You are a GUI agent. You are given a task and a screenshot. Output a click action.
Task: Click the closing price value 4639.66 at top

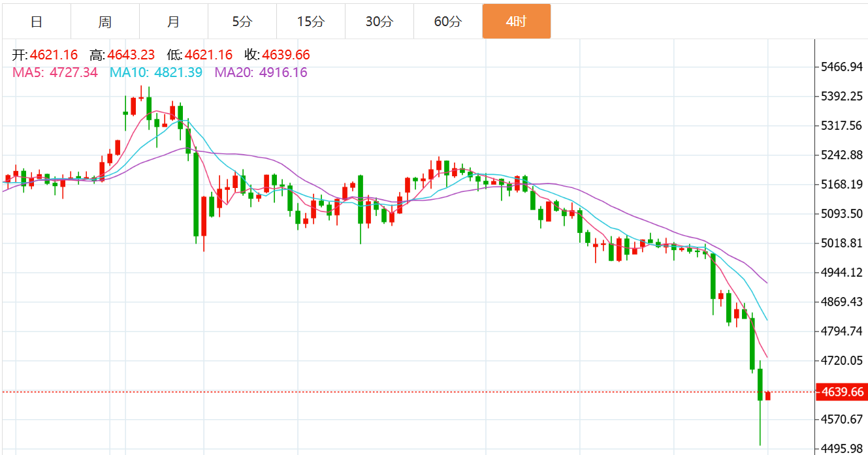tap(286, 55)
